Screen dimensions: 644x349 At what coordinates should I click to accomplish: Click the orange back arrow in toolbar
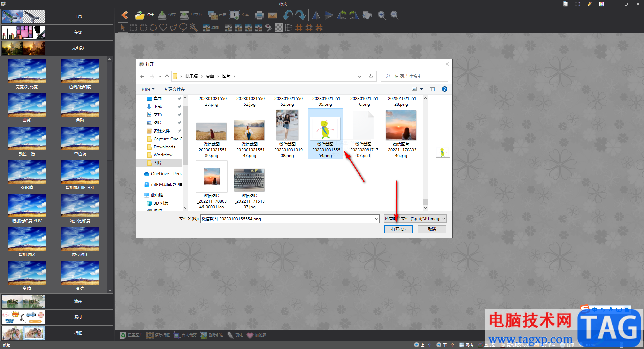124,15
